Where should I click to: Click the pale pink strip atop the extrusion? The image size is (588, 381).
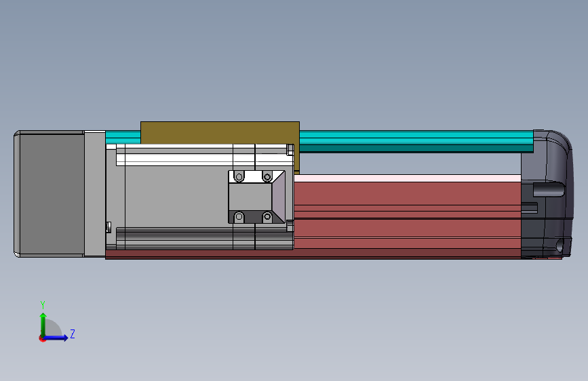tap(408, 178)
